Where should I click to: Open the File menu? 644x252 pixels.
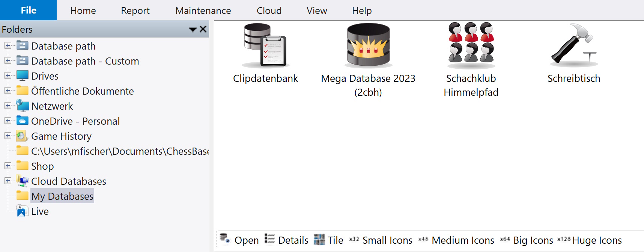click(x=29, y=10)
